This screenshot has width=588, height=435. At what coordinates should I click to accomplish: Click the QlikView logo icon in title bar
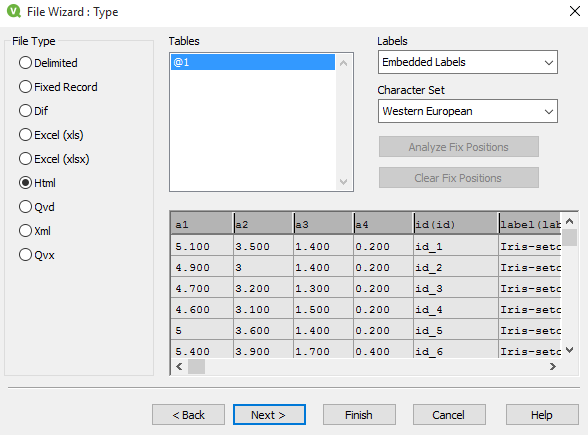coord(14,11)
